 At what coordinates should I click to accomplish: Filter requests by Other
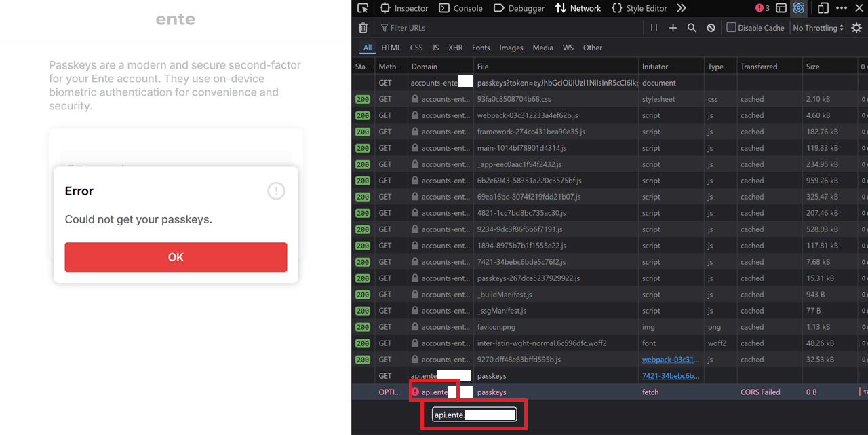coord(593,48)
